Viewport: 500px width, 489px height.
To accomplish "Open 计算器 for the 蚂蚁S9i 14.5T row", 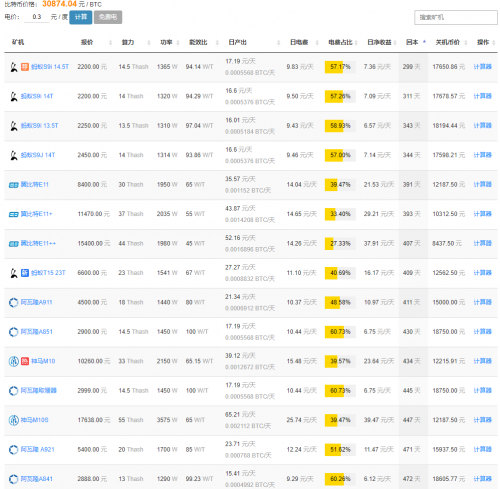I will 482,67.
